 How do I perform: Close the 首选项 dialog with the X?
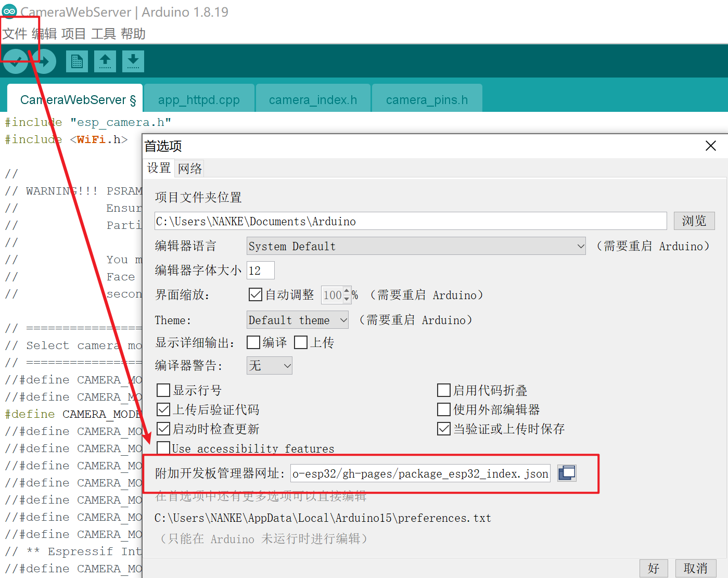[711, 146]
